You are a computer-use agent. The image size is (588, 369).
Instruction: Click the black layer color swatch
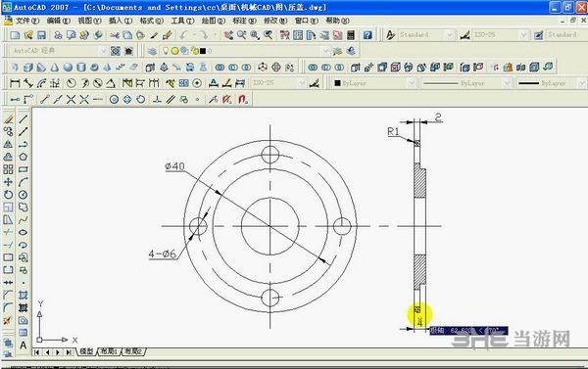click(203, 51)
